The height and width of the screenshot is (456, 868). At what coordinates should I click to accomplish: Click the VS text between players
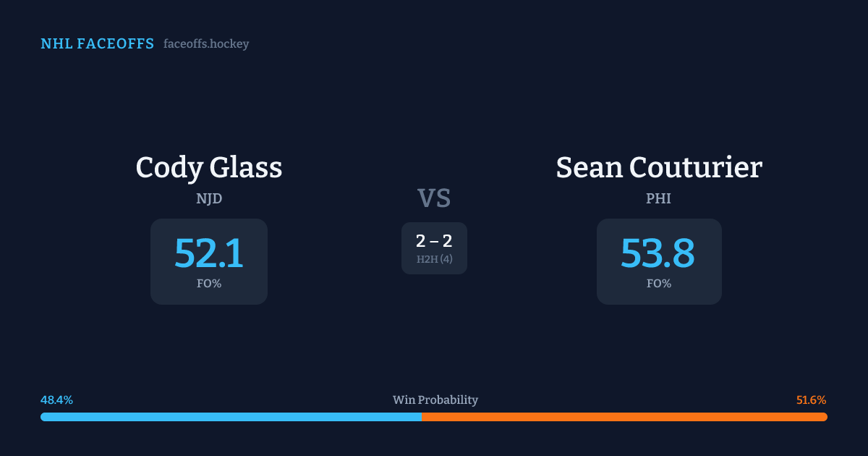pos(434,198)
